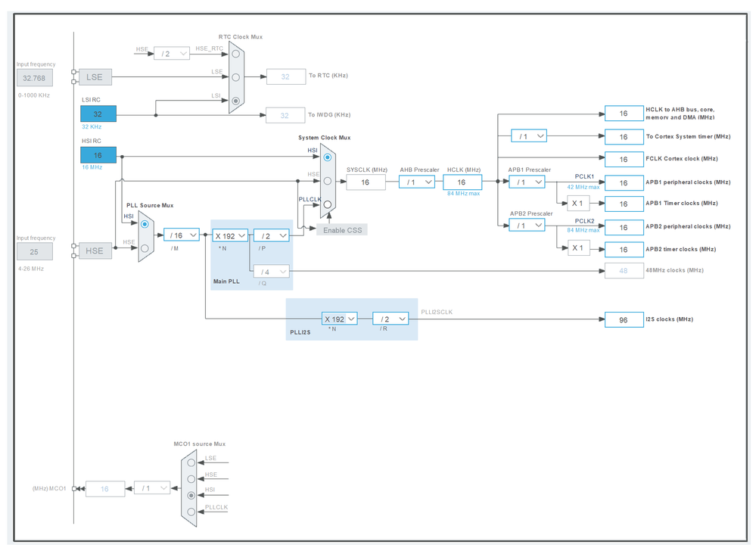Click the 84 MHz max PCLK2 label
Image resolution: width=756 pixels, height=554 pixels.
(583, 230)
